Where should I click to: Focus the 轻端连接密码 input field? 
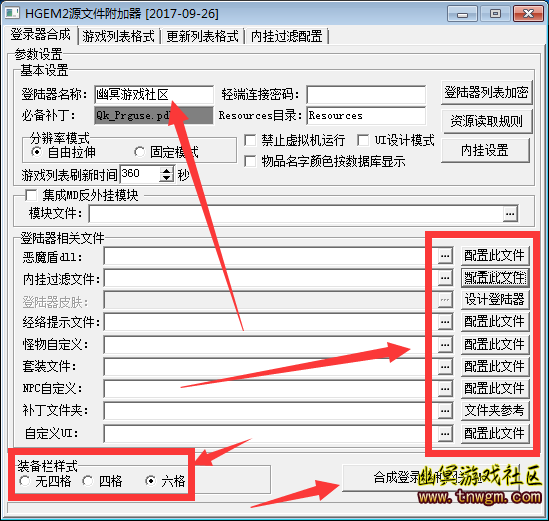click(x=366, y=95)
